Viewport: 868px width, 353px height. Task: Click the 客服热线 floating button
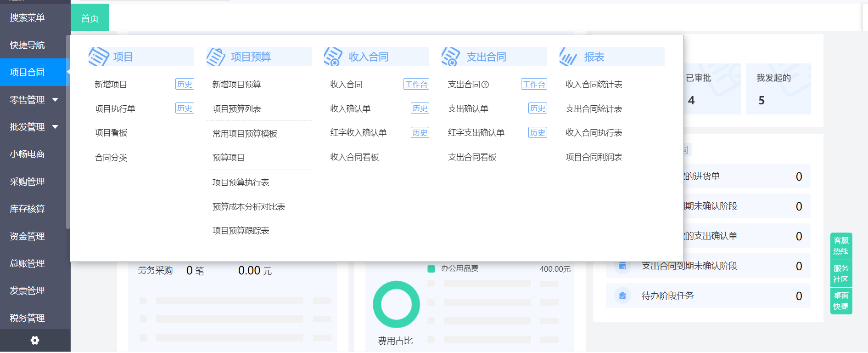841,246
